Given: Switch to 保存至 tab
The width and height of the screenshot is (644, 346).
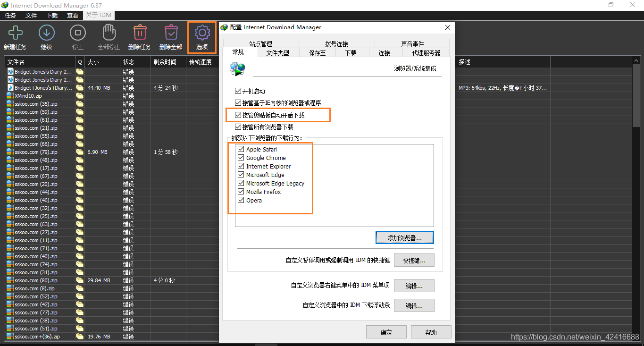Looking at the screenshot, I should pos(317,53).
